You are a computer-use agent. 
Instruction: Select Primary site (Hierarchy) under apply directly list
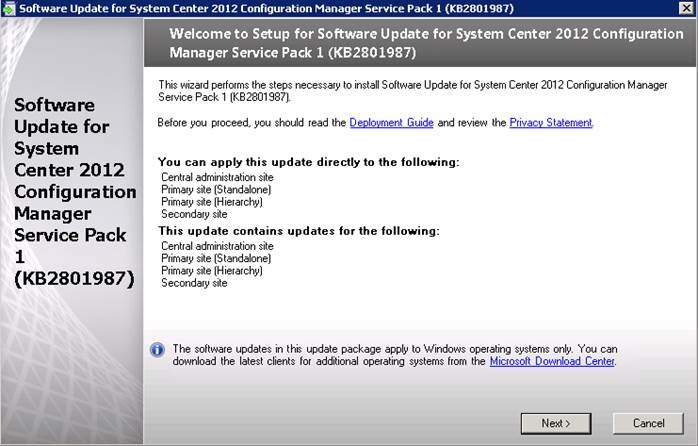(214, 201)
